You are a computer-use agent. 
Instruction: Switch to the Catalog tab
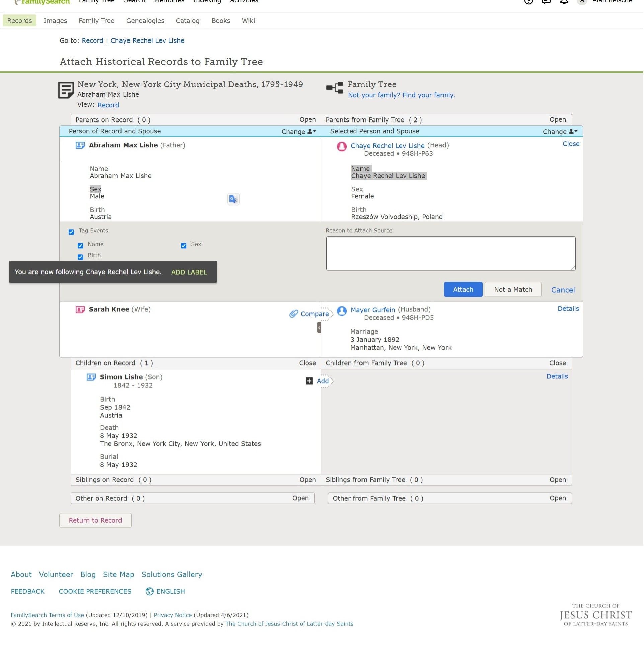[188, 21]
